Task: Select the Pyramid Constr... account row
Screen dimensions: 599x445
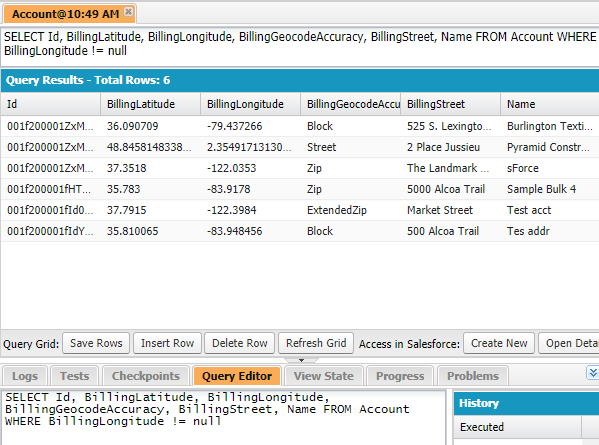Action: tap(300, 147)
